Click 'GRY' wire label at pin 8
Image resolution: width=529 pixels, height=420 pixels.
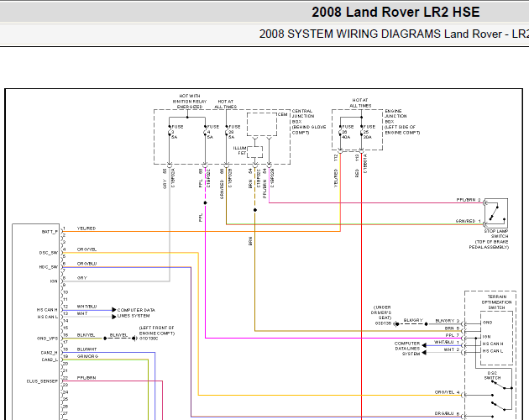pos(82,278)
